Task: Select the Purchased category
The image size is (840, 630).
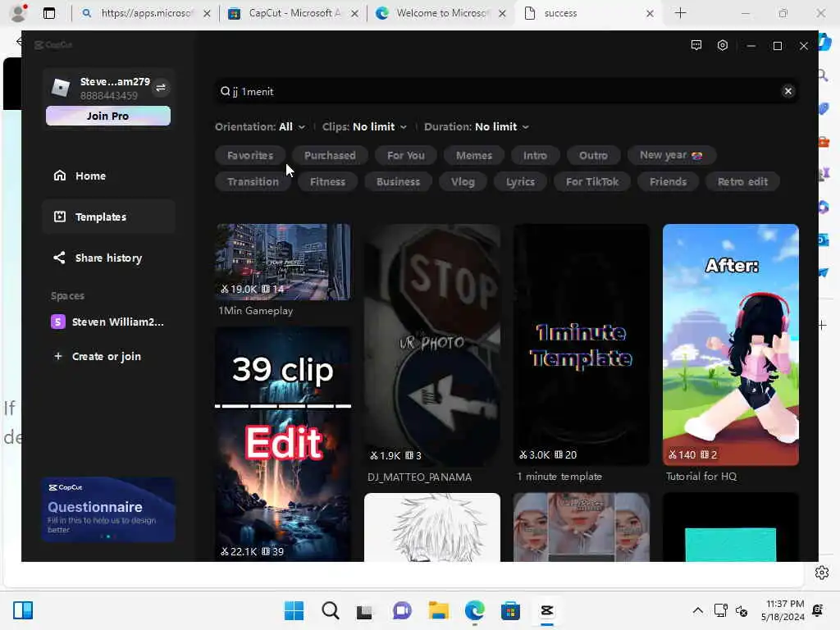Action: click(330, 155)
